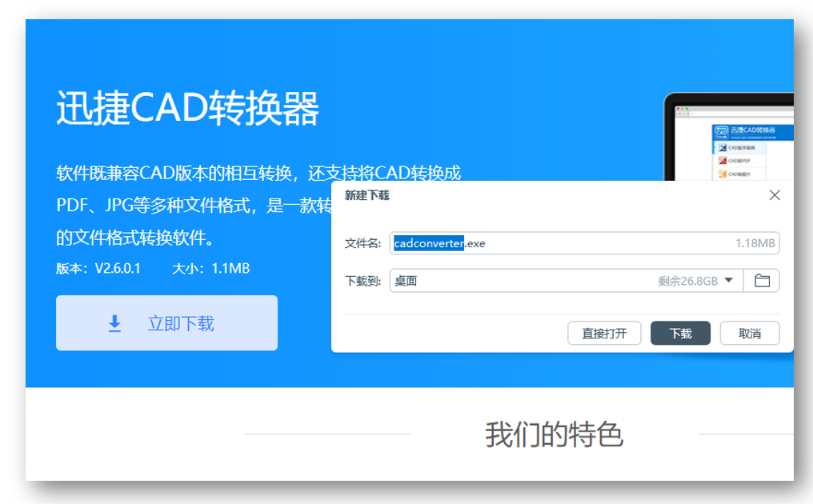The width and height of the screenshot is (813, 504).
Task: Click the 剩余26.8GB free space text
Action: (687, 281)
